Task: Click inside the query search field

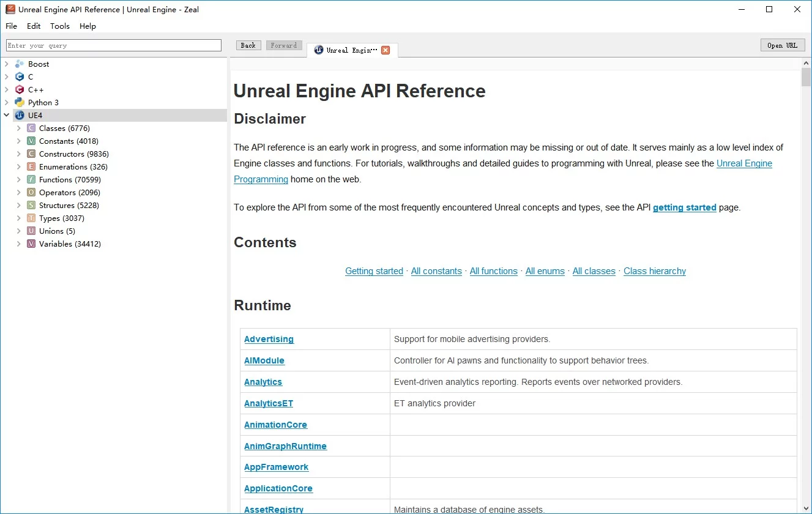Action: pyautogui.click(x=113, y=45)
